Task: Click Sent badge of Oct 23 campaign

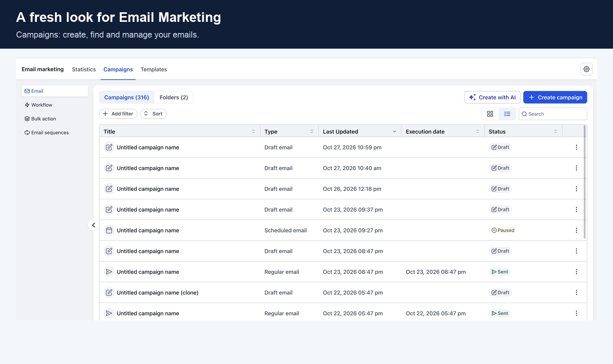Action: [500, 272]
